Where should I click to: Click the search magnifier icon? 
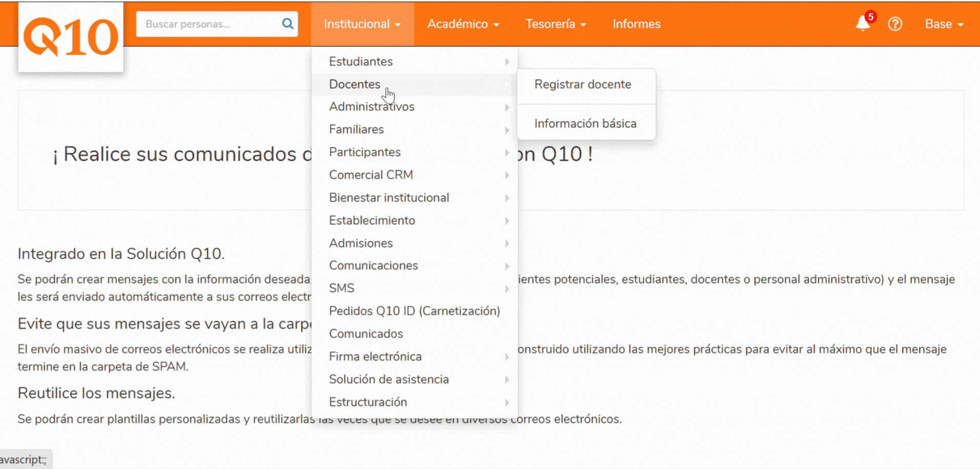point(288,24)
